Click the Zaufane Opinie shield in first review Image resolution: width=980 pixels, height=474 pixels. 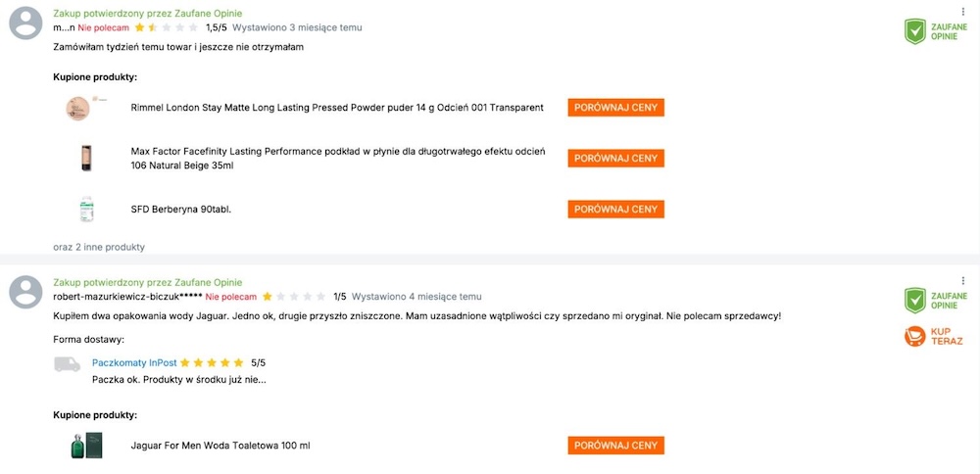[915, 31]
